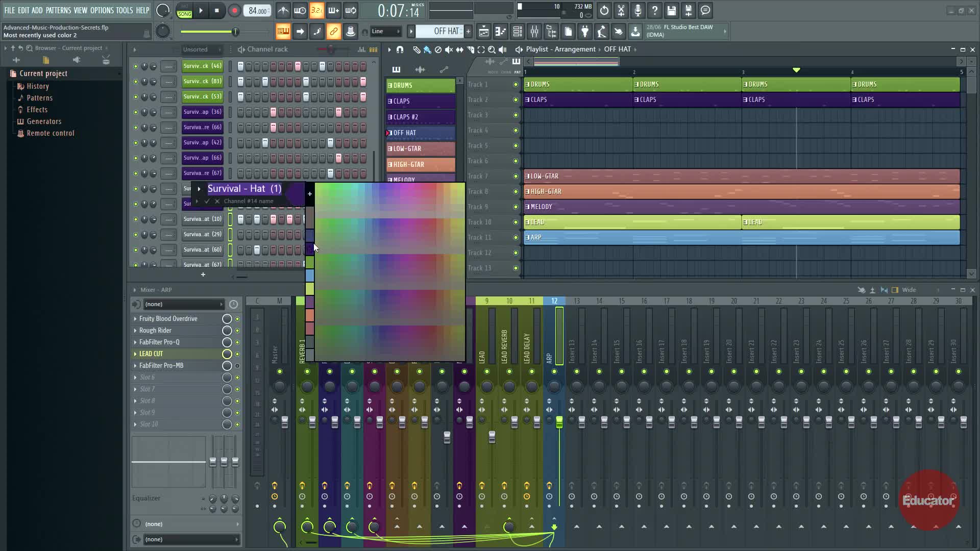Screen dimensions: 980x551
Task: Open the Line snap dropdown
Action: coord(385,32)
